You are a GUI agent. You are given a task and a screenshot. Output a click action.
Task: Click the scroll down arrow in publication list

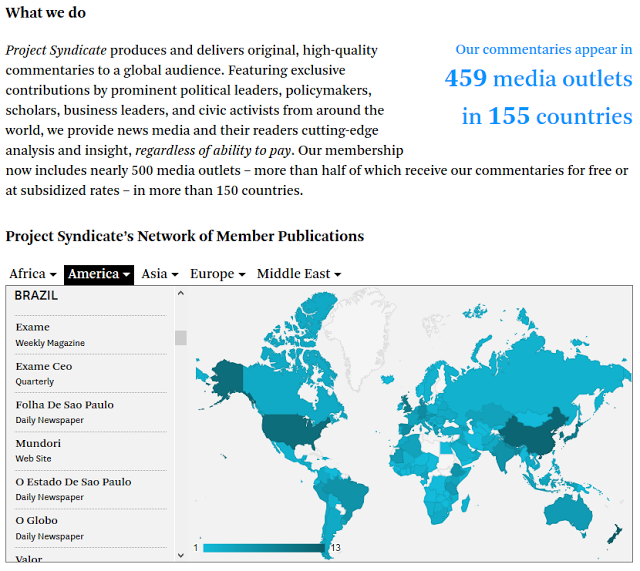pyautogui.click(x=181, y=552)
